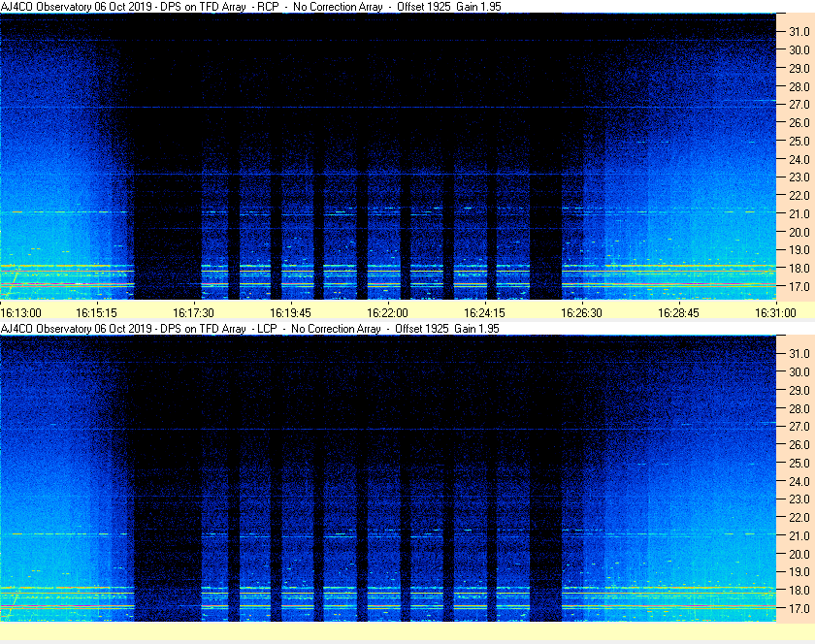Pick the 19.0 frequency label on LCP plot
The image size is (815, 644).
tap(799, 572)
